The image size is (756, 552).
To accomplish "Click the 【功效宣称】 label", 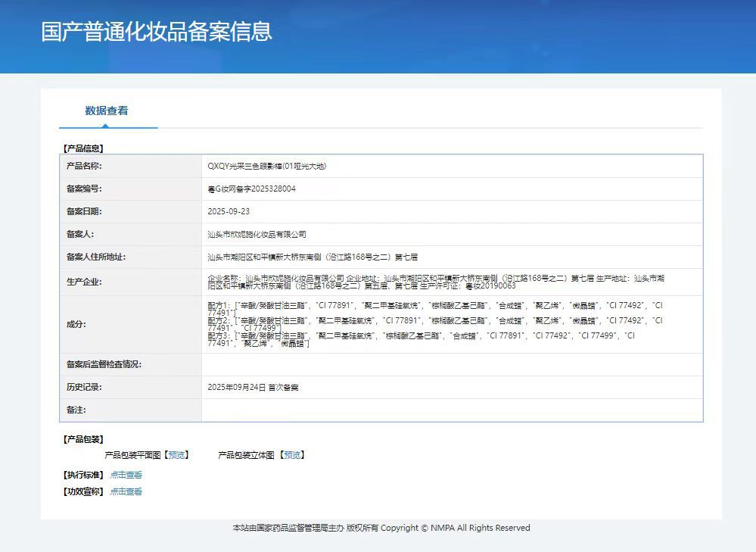I will (83, 491).
